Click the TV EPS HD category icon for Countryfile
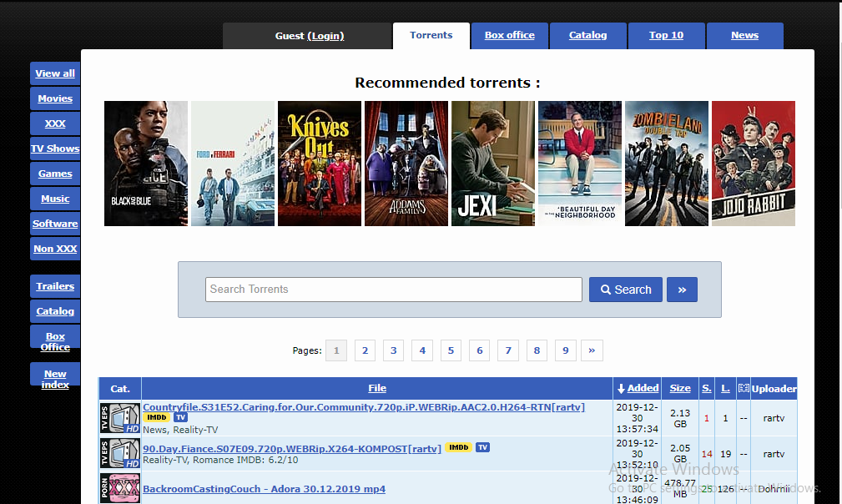Viewport: 842px width, 504px height. (x=119, y=418)
